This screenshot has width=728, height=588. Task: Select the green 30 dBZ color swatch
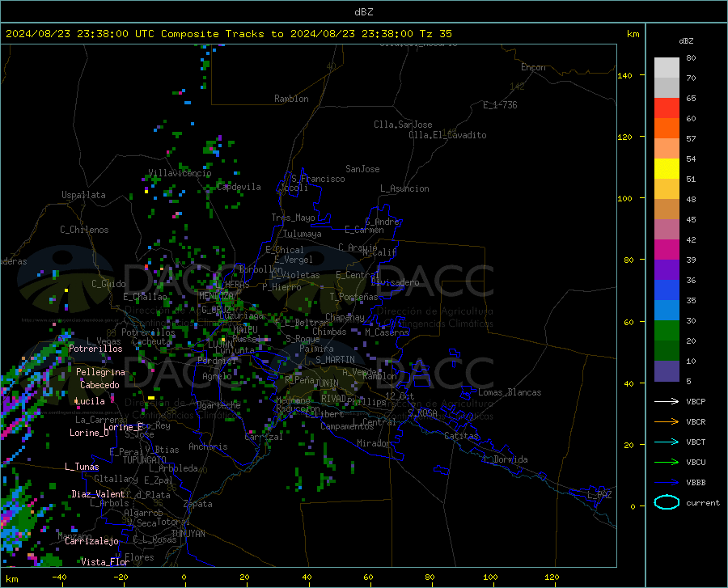coord(667,331)
